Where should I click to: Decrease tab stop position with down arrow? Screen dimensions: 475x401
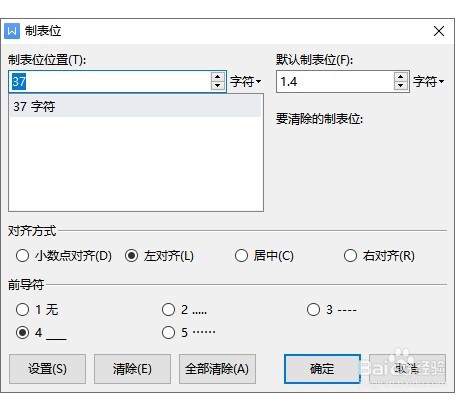[x=217, y=86]
